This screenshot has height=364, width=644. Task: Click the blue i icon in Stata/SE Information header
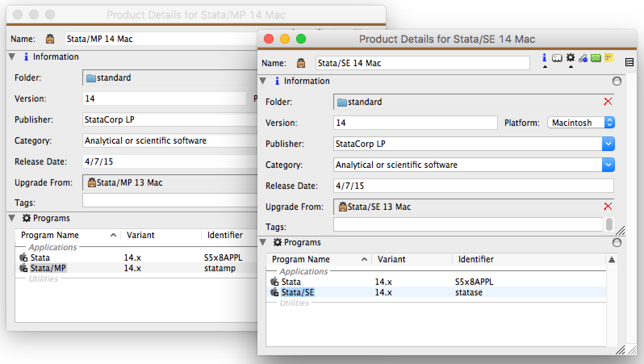point(277,81)
